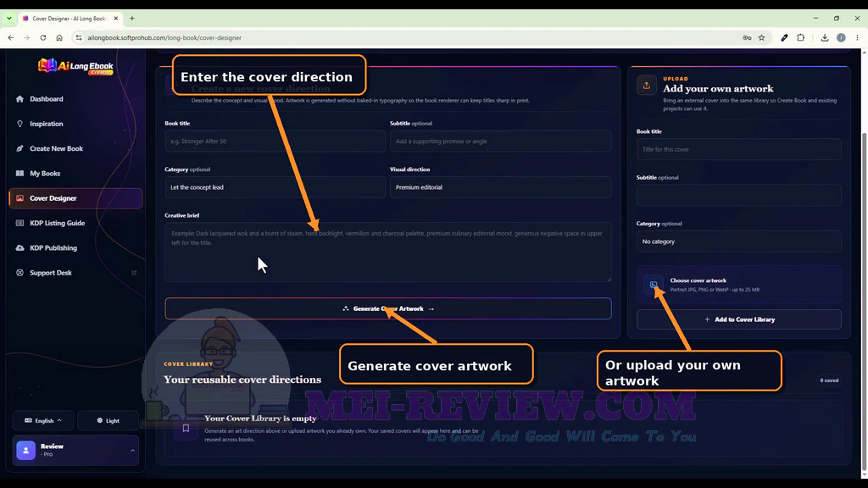Click the password key icon in address bar
This screenshot has width=868, height=488.
747,37
